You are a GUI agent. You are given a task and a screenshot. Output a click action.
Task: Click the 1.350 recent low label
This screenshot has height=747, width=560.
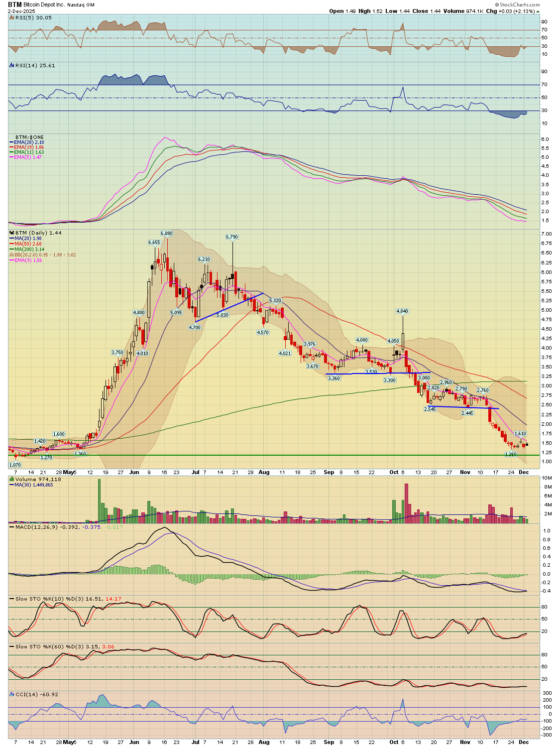pyautogui.click(x=510, y=454)
